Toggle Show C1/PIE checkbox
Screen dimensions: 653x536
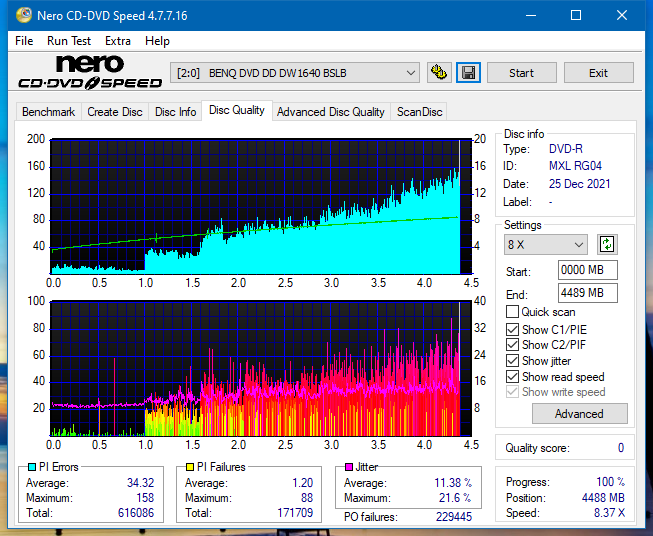(512, 329)
